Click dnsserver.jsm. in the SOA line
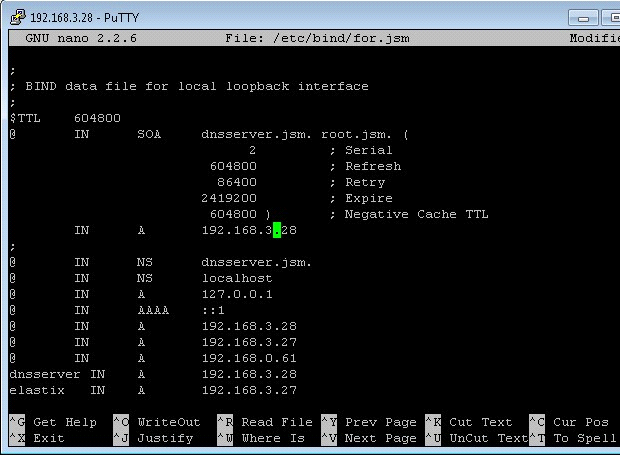This screenshot has height=455, width=620. point(256,134)
